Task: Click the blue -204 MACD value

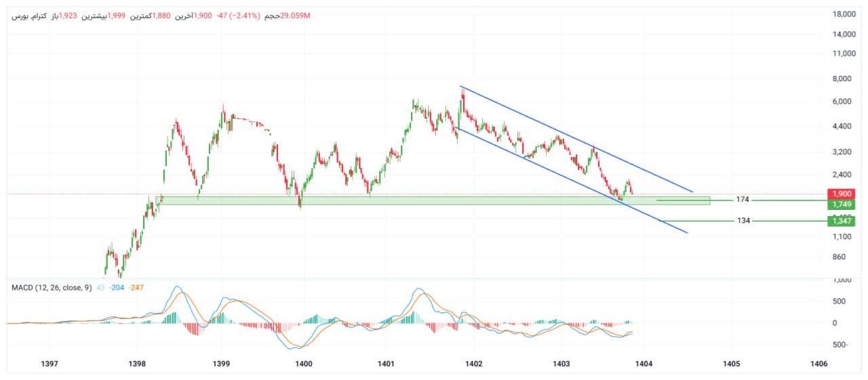Action: click(116, 288)
